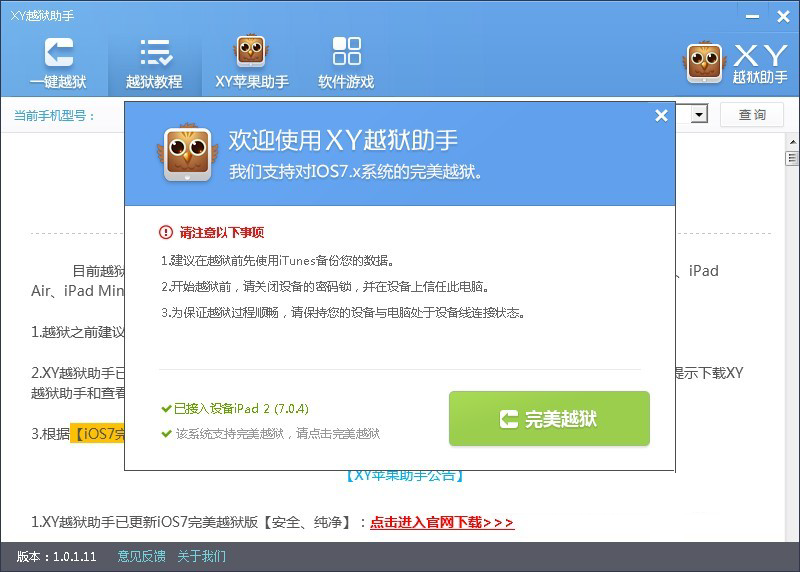800x572 pixels.
Task: Click the 查询 query button
Action: click(x=752, y=114)
